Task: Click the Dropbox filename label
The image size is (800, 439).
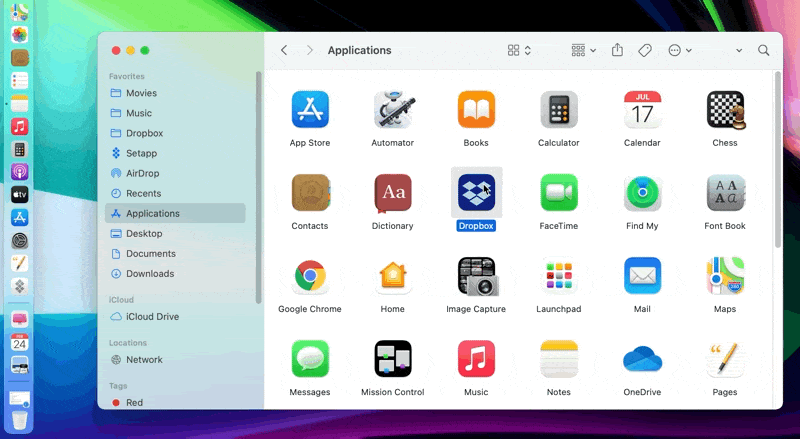Action: pyautogui.click(x=476, y=226)
